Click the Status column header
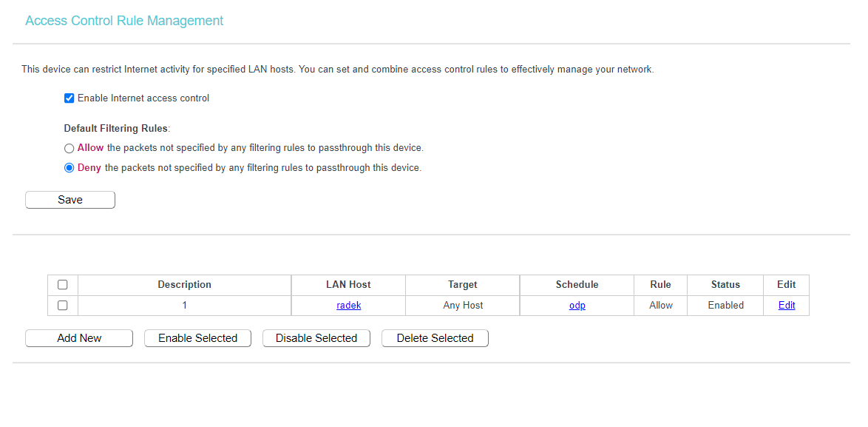This screenshot has height=427, width=868. (x=725, y=285)
